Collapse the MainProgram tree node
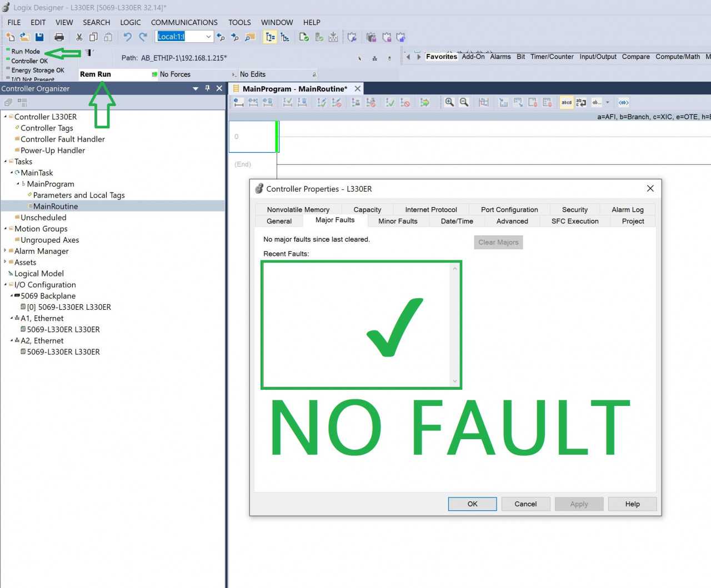711x588 pixels. click(18, 184)
